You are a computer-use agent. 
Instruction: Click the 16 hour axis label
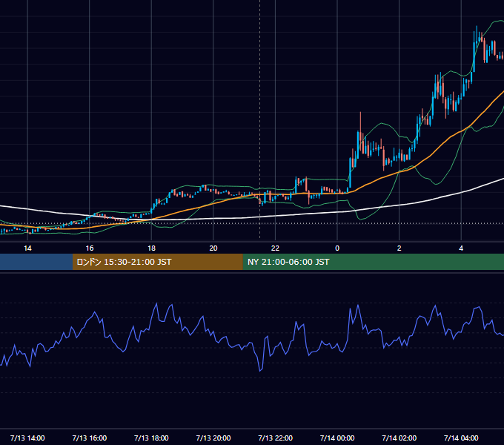90,248
